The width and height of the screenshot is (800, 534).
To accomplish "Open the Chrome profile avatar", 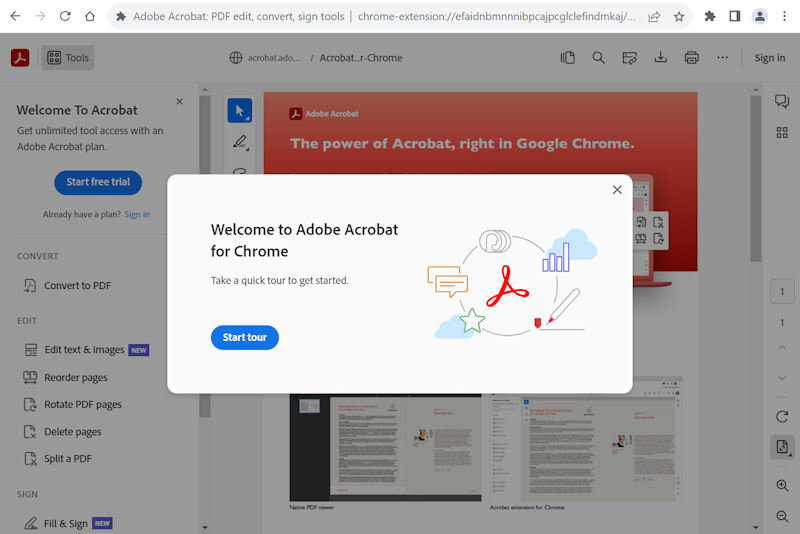I will pos(760,16).
